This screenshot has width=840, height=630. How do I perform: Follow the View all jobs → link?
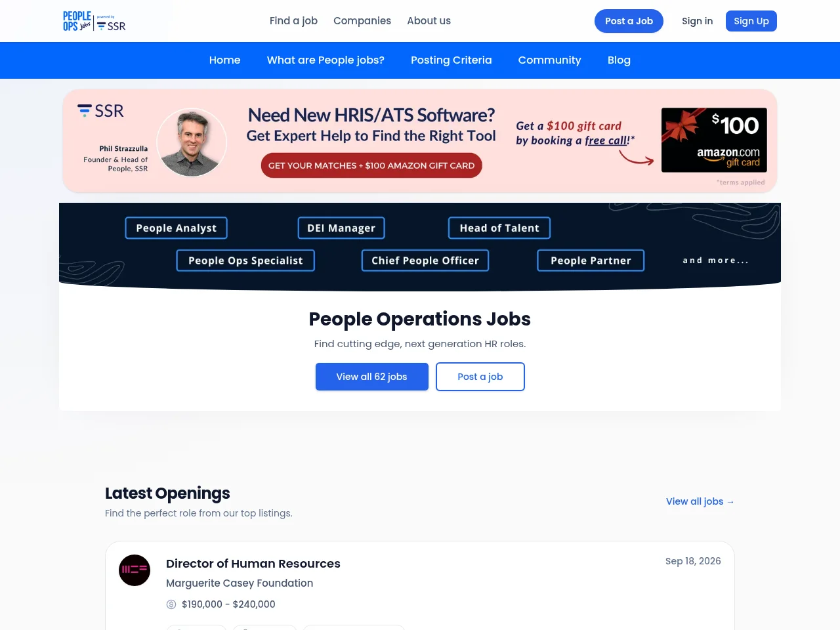coord(700,501)
